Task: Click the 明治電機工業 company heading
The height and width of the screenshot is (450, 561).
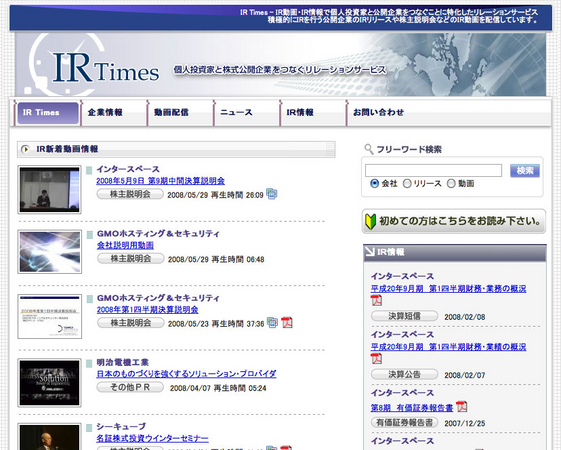Action: 122,362
